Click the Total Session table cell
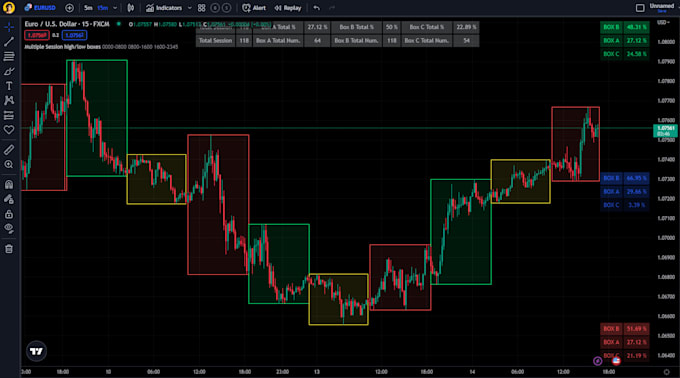Image resolution: width=680 pixels, height=378 pixels. [216, 41]
